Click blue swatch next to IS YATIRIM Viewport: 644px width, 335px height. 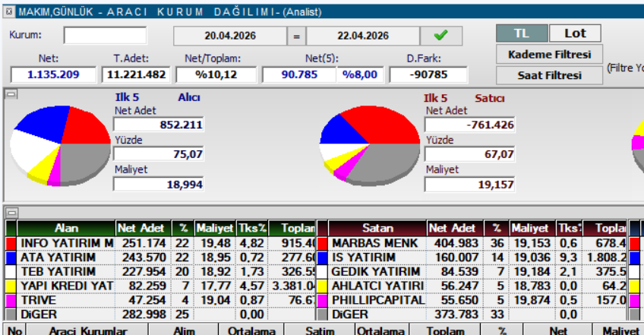323,258
